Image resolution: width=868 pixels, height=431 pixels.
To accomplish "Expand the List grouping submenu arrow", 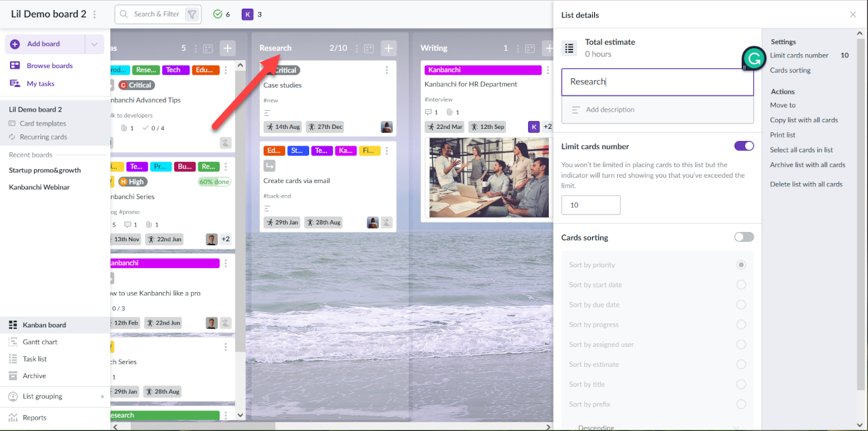I will point(103,397).
